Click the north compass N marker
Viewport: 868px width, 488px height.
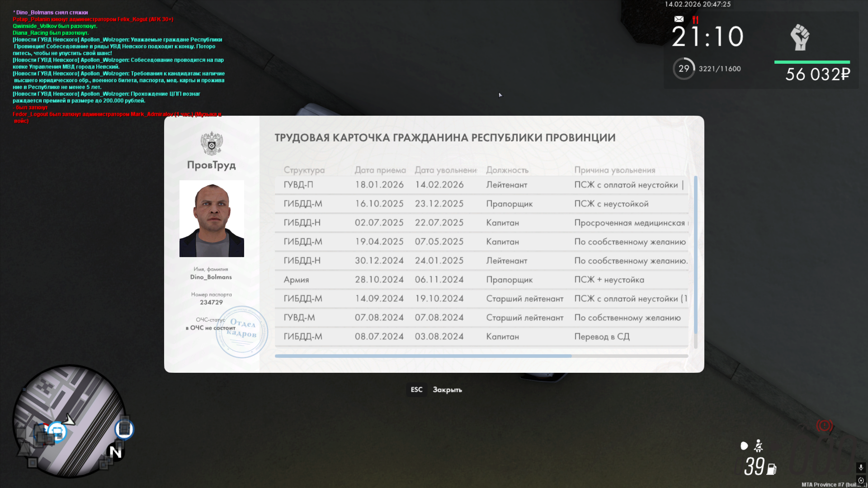tap(115, 452)
